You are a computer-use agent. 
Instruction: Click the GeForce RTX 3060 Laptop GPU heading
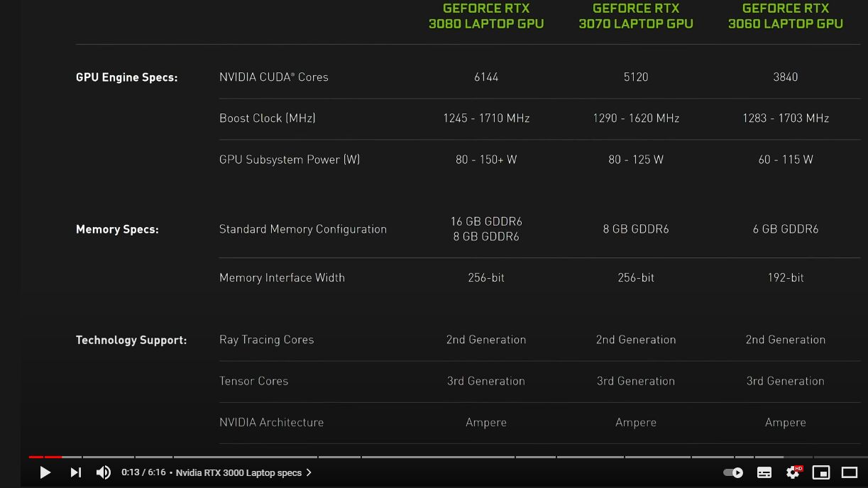[786, 16]
